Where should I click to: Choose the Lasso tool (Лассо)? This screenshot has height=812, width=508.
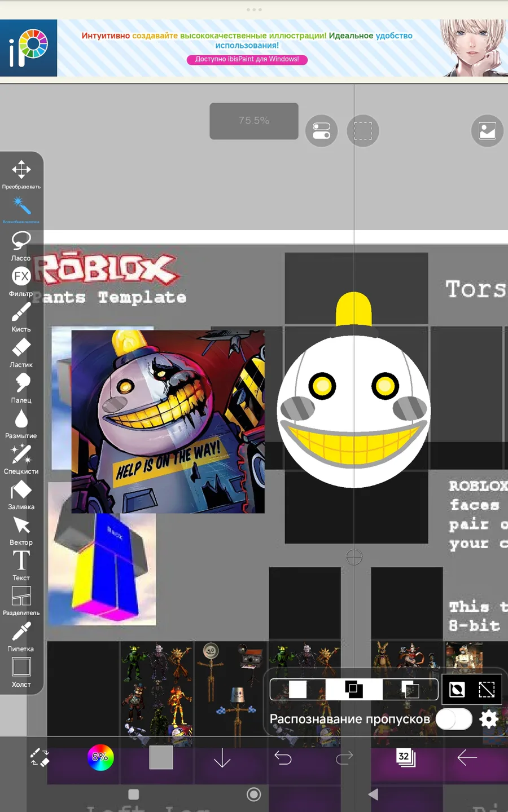(21, 245)
